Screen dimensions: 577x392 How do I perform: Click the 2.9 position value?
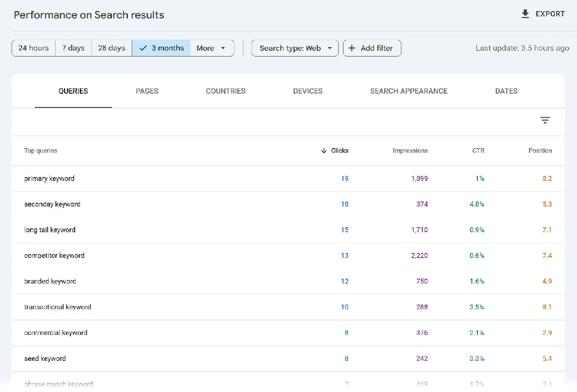(x=547, y=333)
